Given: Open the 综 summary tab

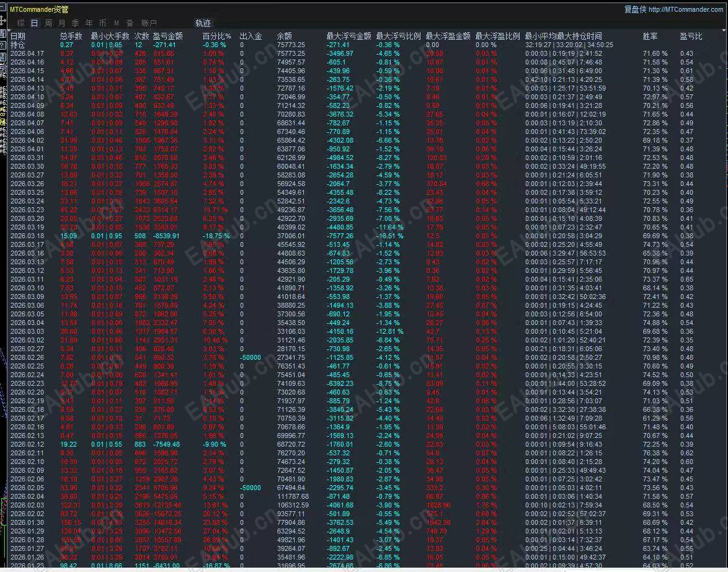Looking at the screenshot, I should [x=21, y=23].
